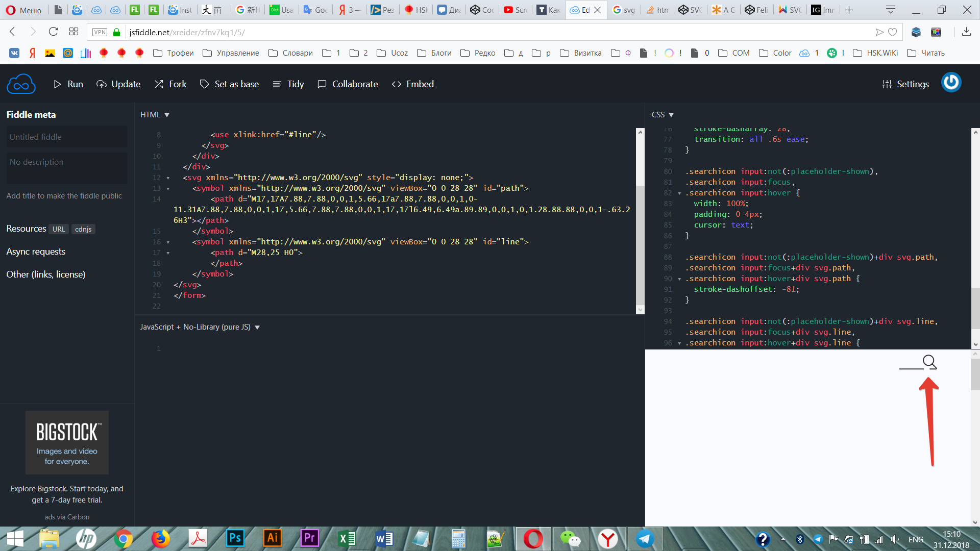Viewport: 980px width, 551px height.
Task: Click the URL resource badge
Action: (59, 229)
